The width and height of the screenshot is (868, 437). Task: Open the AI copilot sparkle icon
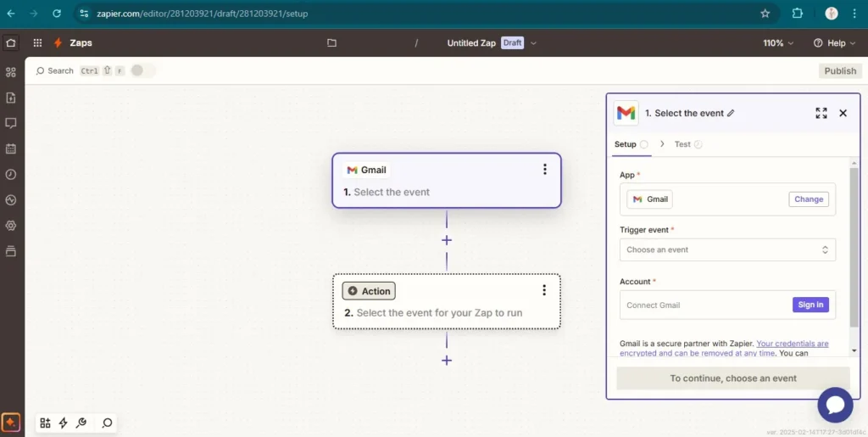[10, 422]
